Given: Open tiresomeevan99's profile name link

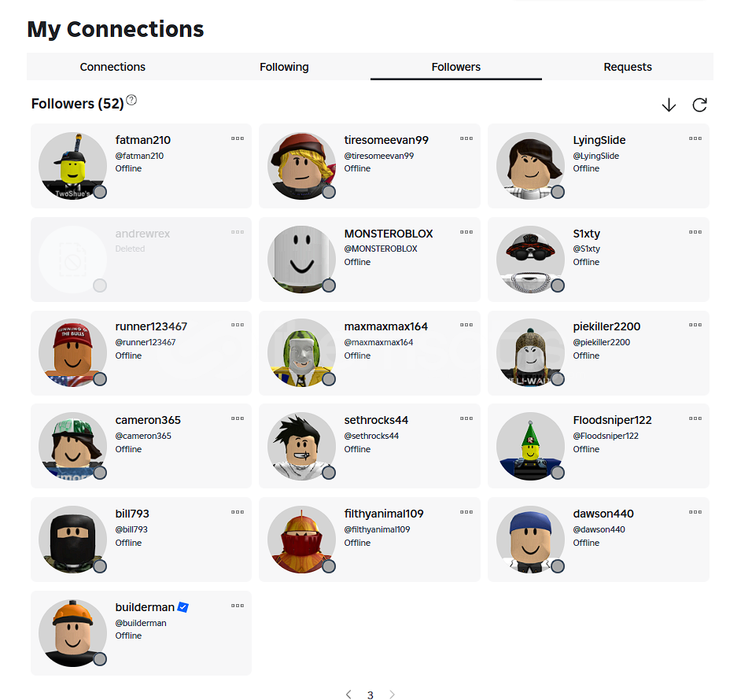Looking at the screenshot, I should click(386, 140).
